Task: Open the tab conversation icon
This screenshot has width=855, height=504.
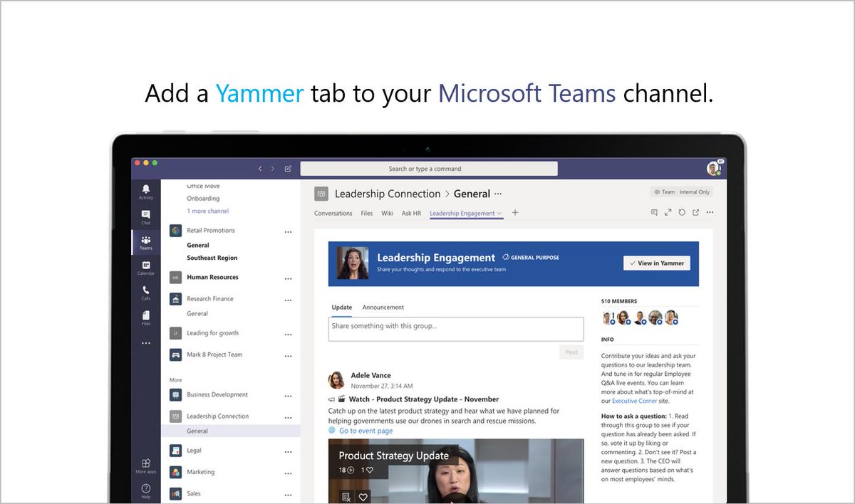Action: [654, 212]
